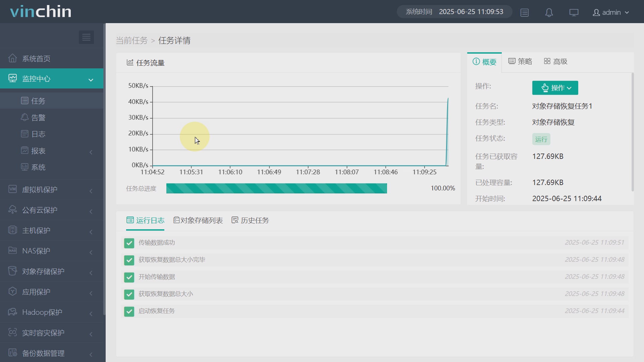Viewport: 644px width, 362px height.
Task: Open the task list icon in header
Action: pyautogui.click(x=525, y=13)
